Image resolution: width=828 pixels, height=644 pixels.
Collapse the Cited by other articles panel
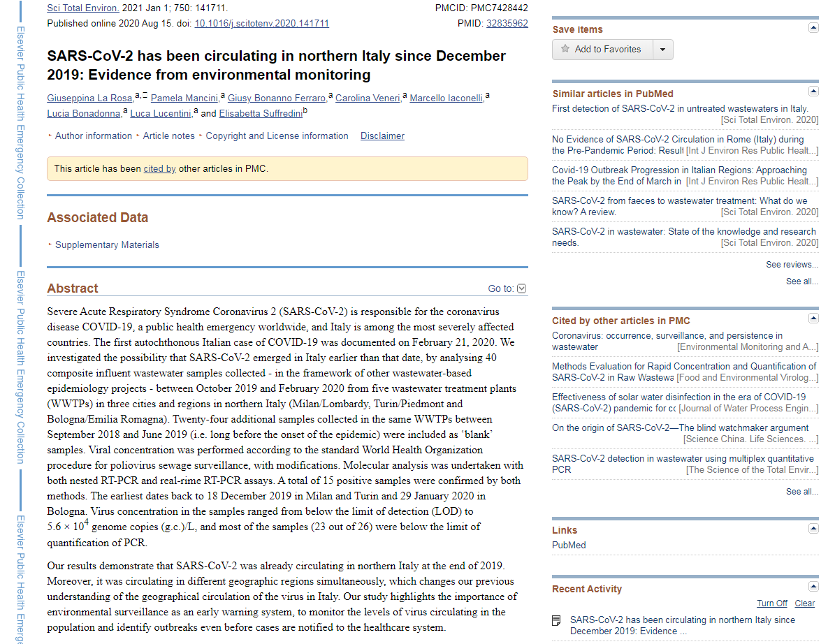[x=813, y=319]
